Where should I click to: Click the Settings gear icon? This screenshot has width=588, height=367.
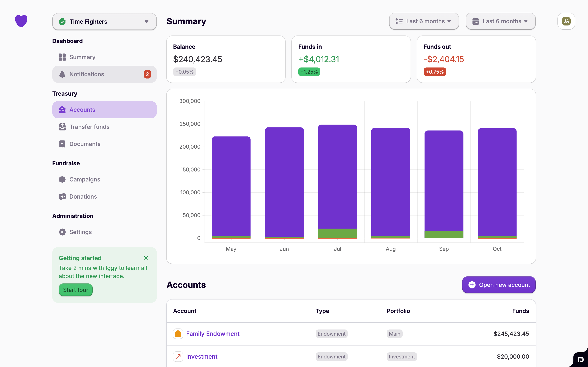click(x=62, y=232)
